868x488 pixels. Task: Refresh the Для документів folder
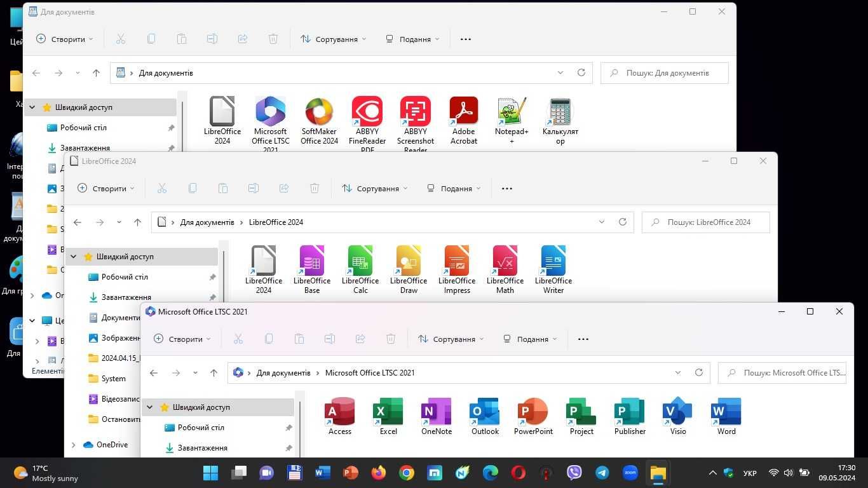(x=581, y=72)
